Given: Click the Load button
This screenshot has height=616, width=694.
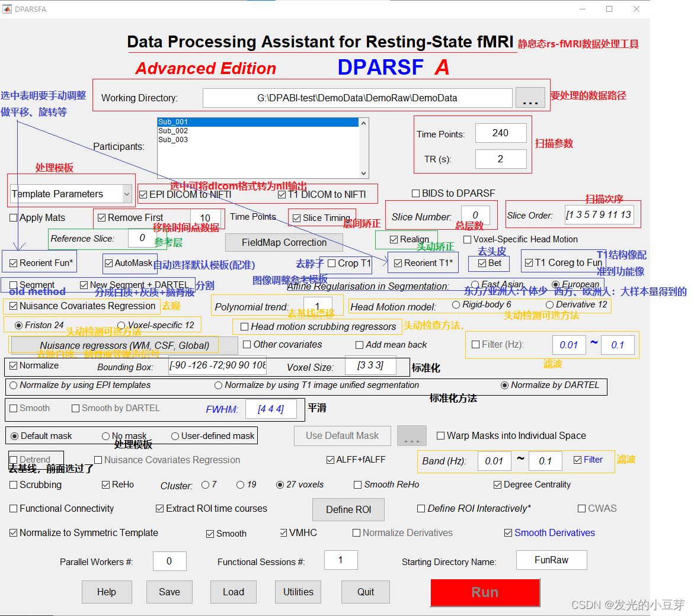Looking at the screenshot, I should click(234, 592).
